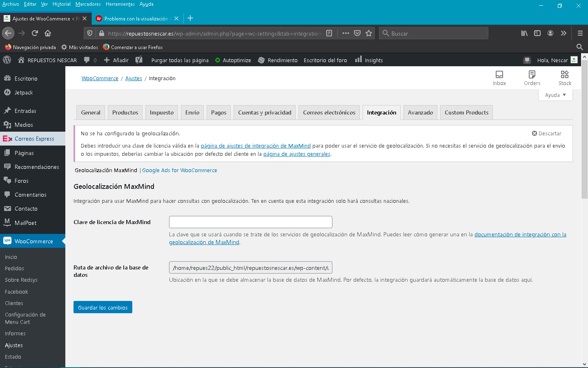588x368 pixels.
Task: Focus the Clave de licencia MaxMind field
Action: [251, 222]
